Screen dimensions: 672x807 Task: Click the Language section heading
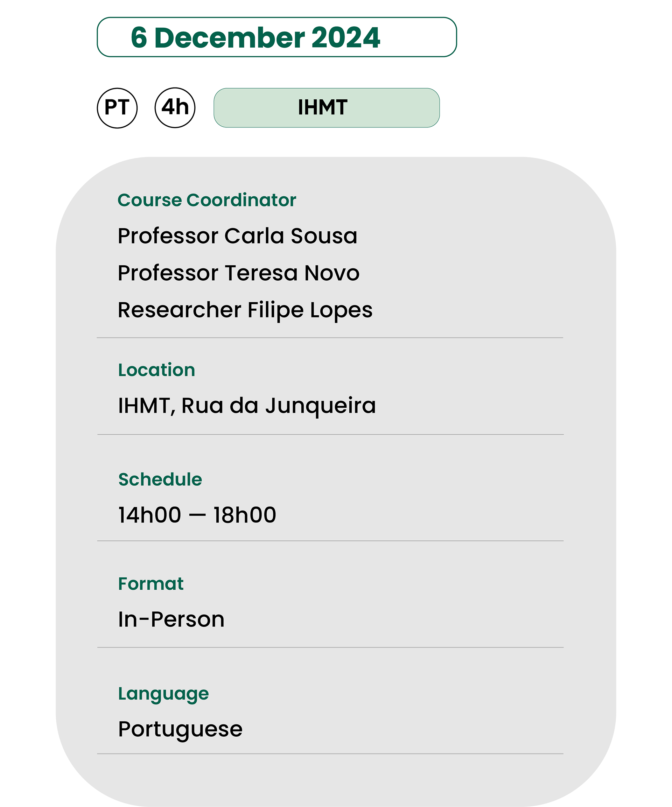(163, 694)
